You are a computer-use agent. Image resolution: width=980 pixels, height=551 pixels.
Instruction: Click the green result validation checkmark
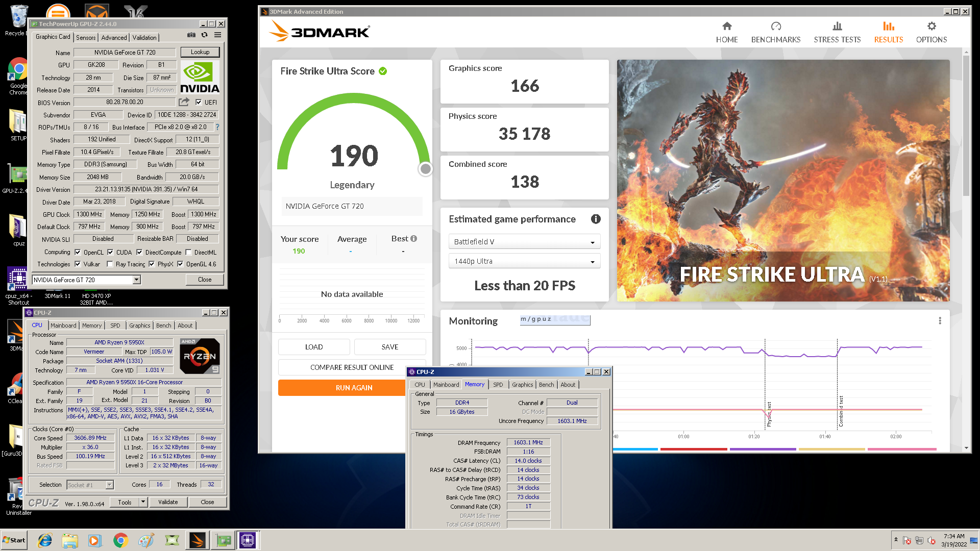383,71
